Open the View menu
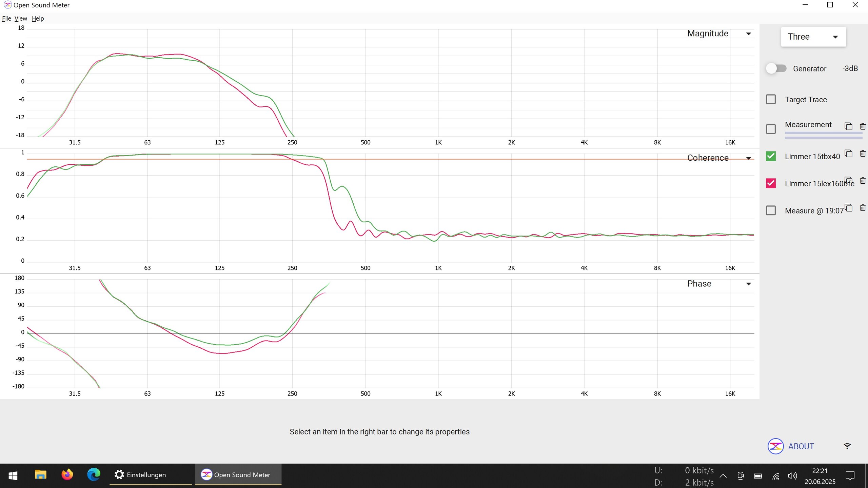 point(21,19)
